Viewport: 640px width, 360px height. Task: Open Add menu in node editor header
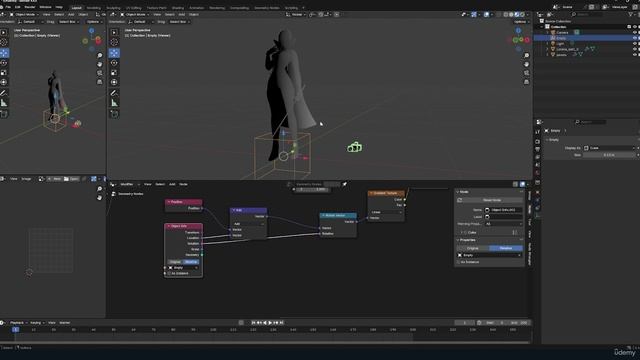point(172,184)
